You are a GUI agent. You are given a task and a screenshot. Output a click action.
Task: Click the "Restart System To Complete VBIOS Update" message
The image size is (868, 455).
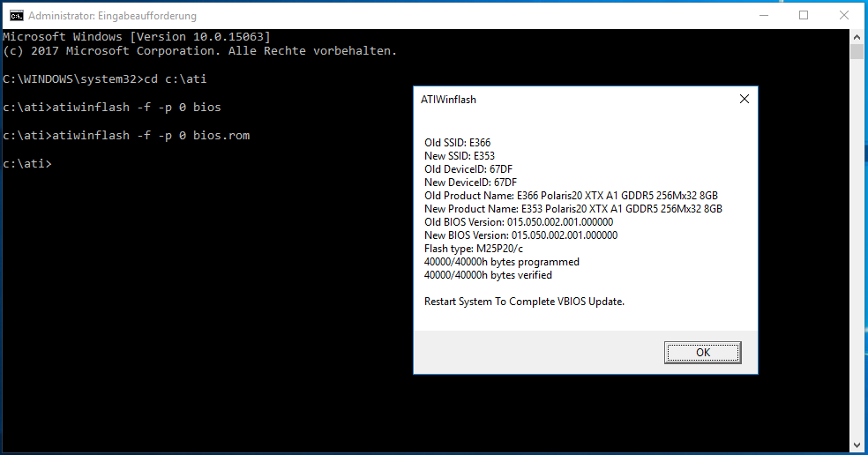(x=524, y=302)
